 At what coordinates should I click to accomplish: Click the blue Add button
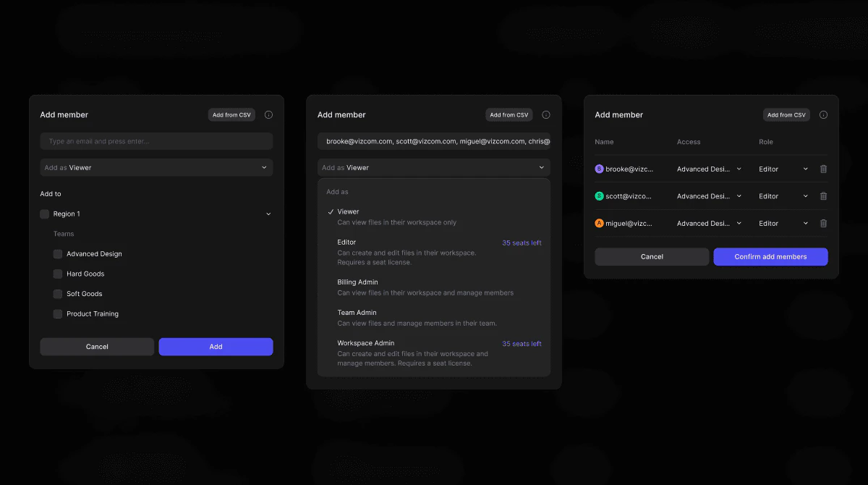click(216, 347)
